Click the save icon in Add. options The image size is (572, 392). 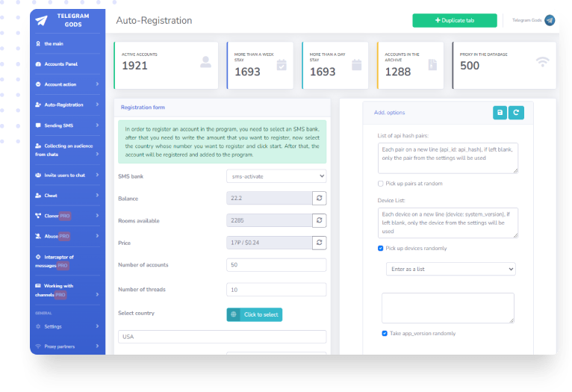(500, 113)
